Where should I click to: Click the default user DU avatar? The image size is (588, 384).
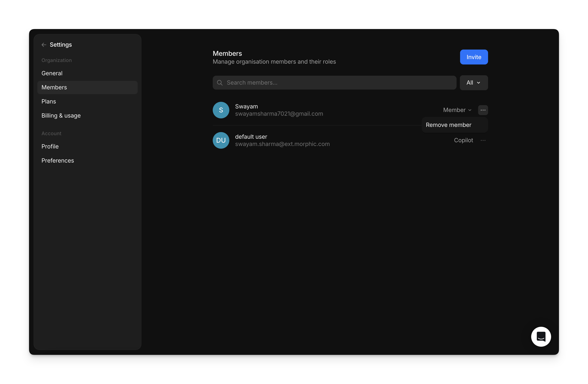point(221,140)
